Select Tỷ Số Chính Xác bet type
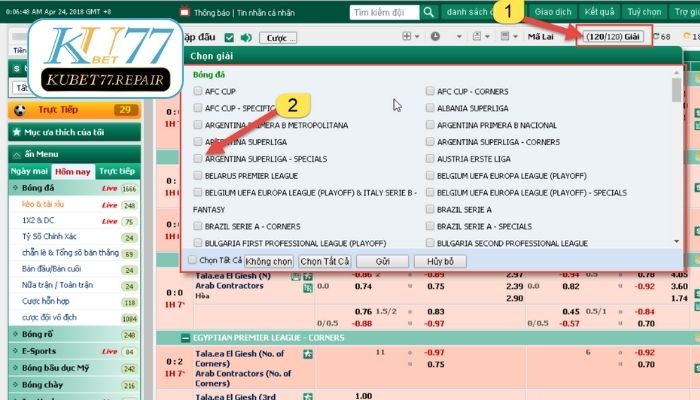700x400 pixels. tap(49, 237)
